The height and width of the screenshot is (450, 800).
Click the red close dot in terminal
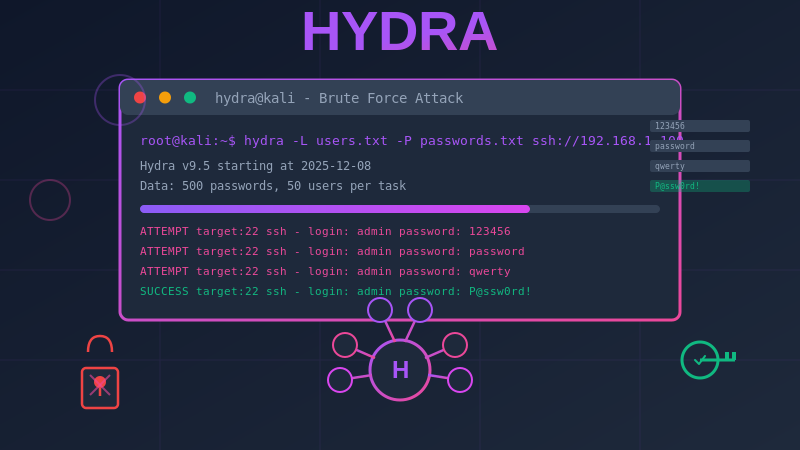tap(140, 97)
